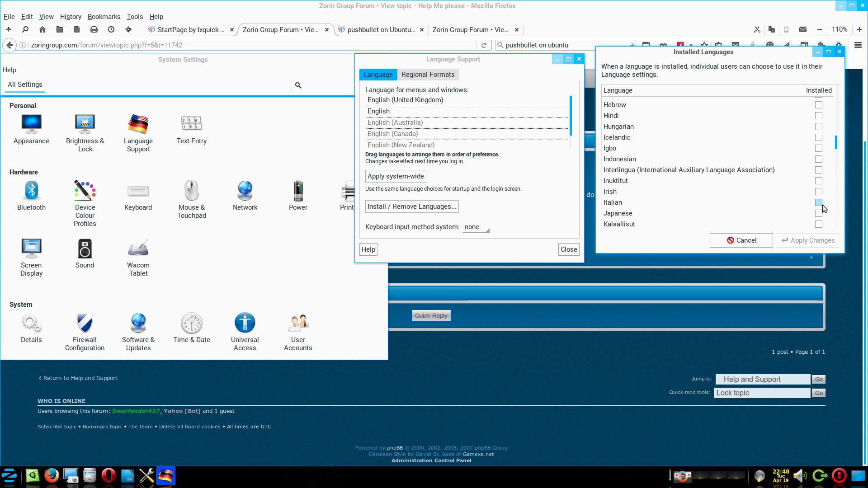The width and height of the screenshot is (868, 488).
Task: Open the Bookmarks menu
Action: tap(104, 17)
